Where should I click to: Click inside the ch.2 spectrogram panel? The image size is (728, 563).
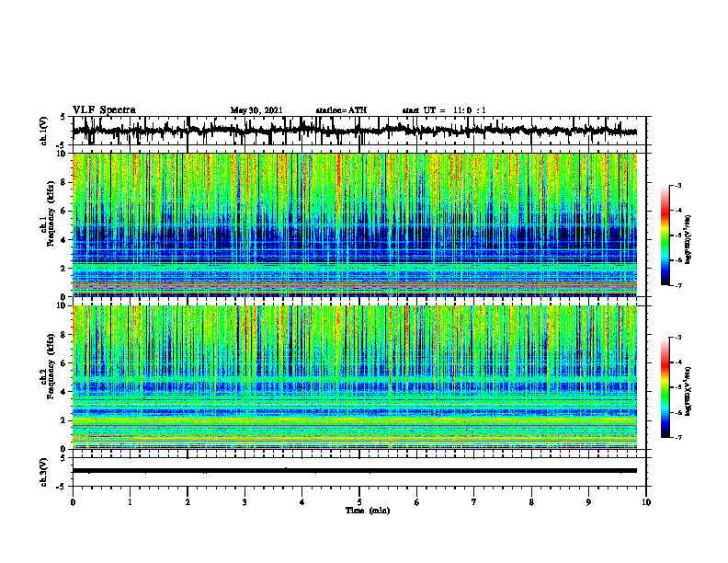(x=354, y=377)
